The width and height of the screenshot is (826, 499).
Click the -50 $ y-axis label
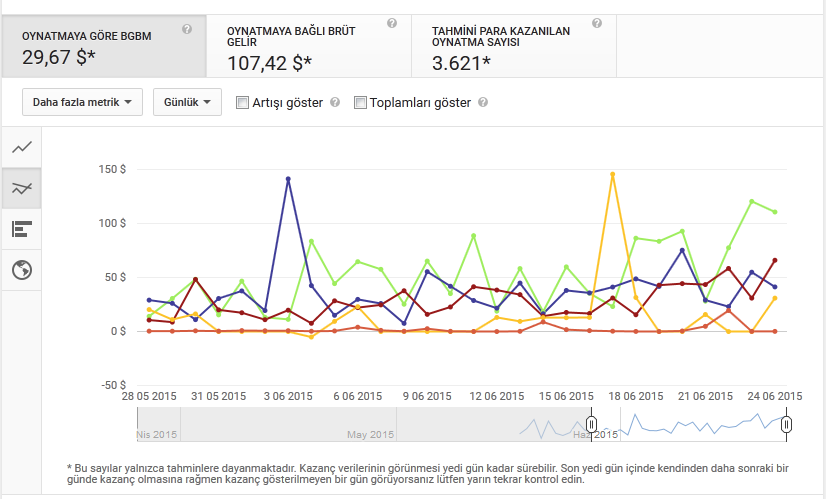tap(114, 385)
